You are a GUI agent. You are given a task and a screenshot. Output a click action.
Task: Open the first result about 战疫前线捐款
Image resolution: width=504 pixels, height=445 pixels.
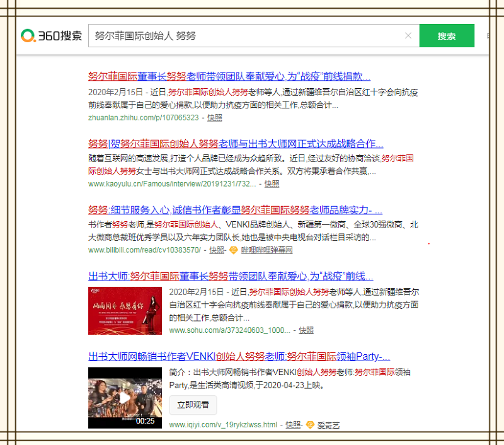229,76
